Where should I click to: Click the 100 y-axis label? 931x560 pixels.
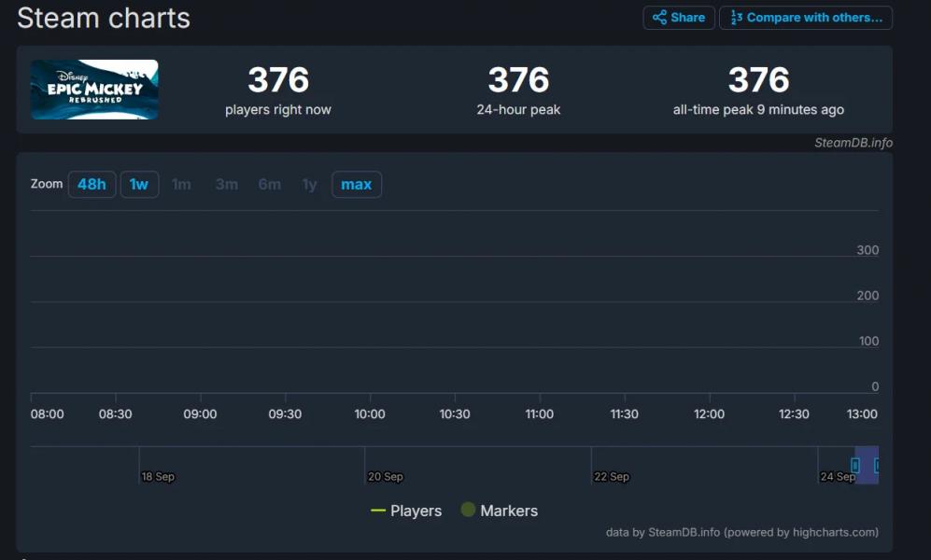pos(868,341)
